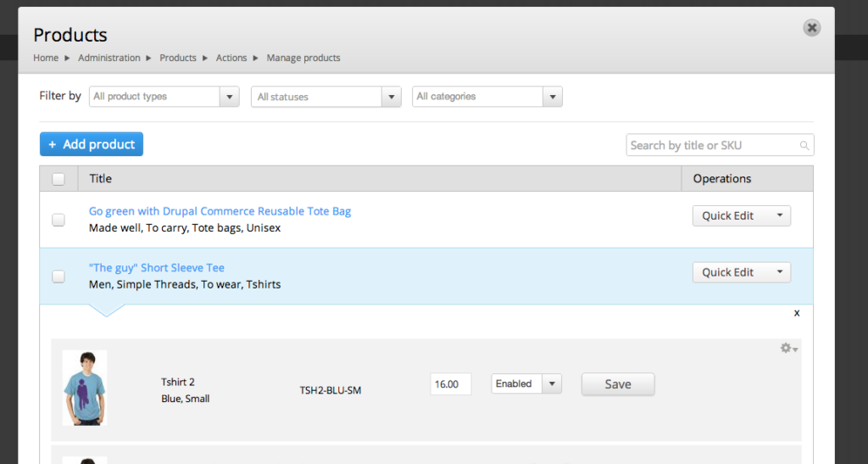This screenshot has width=868, height=464.
Task: Save the Tshirt 2 variation
Action: click(x=617, y=384)
